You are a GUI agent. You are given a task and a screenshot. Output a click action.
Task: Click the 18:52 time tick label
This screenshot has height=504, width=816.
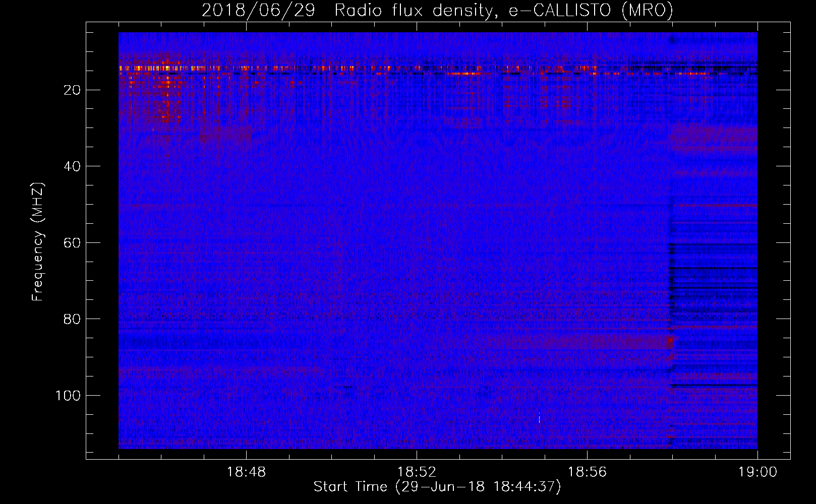tap(417, 472)
